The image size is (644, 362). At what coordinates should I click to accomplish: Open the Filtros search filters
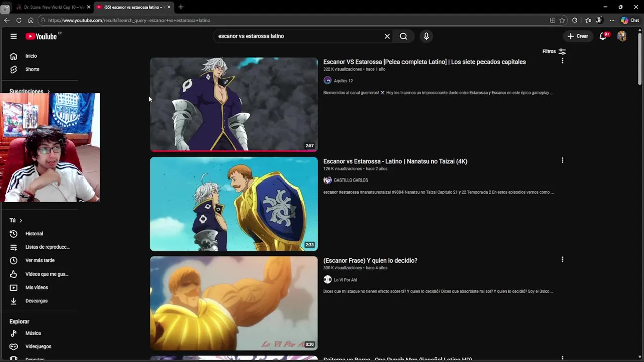(554, 51)
